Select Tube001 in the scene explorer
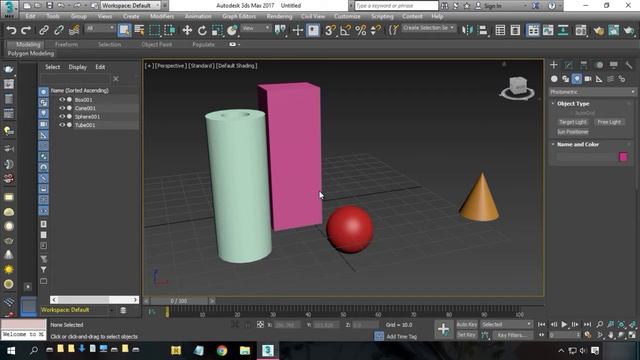 (85, 125)
